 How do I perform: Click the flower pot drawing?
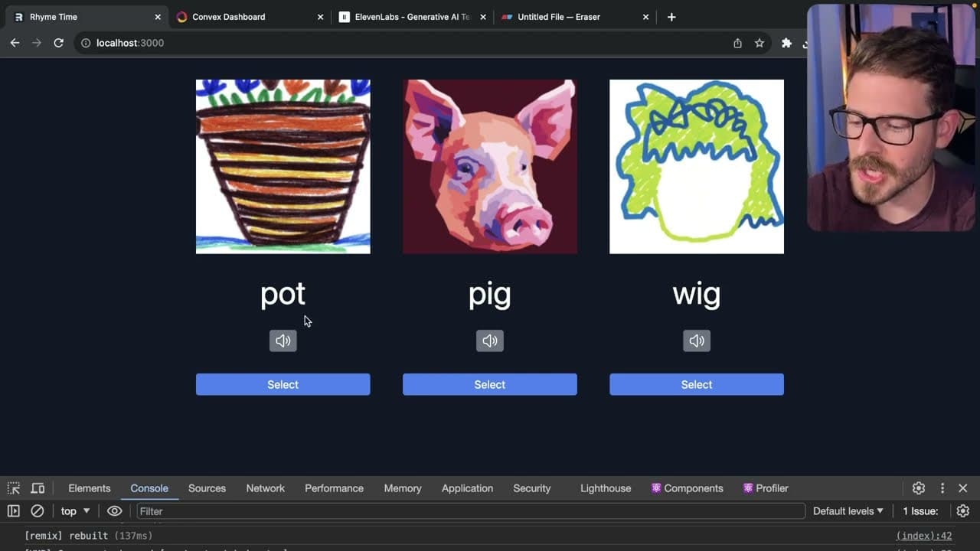(283, 166)
